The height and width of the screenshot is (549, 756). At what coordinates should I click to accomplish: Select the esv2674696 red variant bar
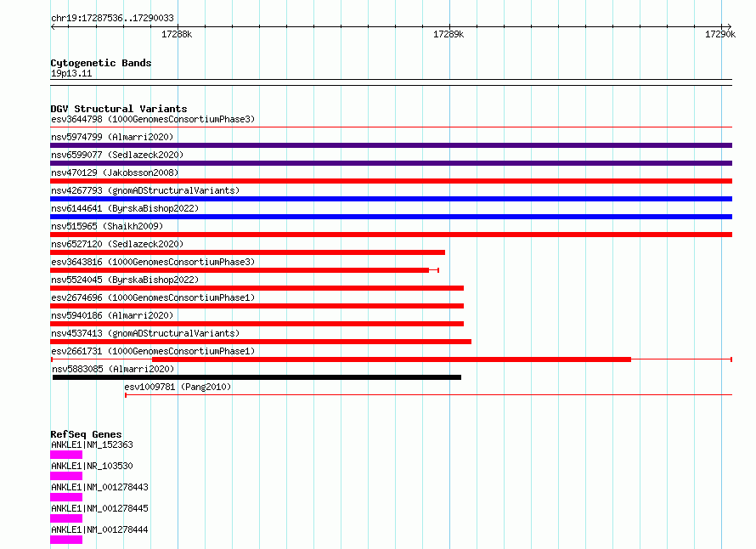coord(257,306)
